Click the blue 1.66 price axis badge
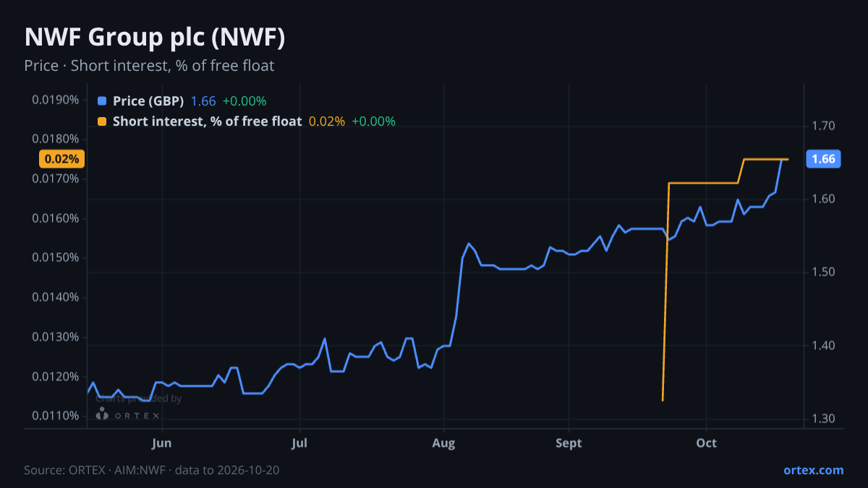This screenshot has width=868, height=488. pos(824,159)
